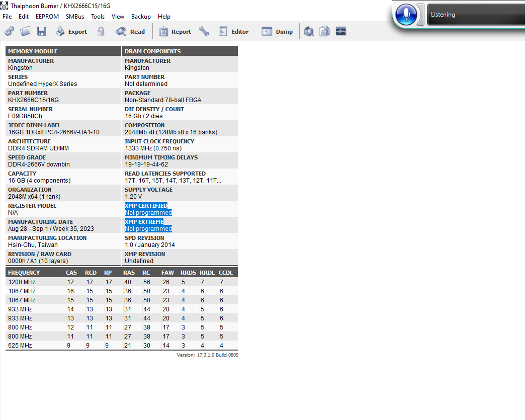Click the 1200 MHz frequency row
This screenshot has width=525, height=420.
122,282
